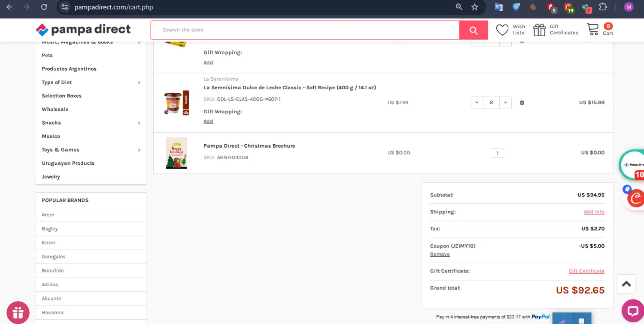Click the La Serenísima brand label
This screenshot has height=324, width=644.
tap(221, 79)
